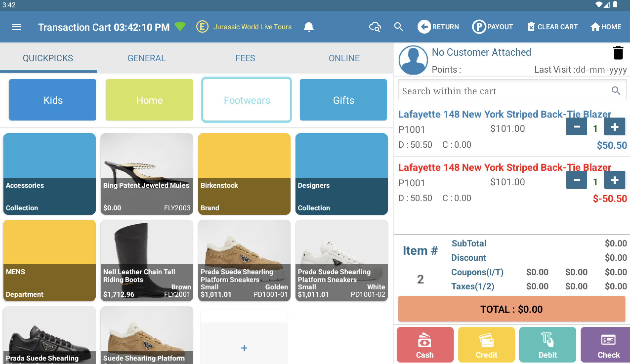
Task: Click the Discount label in summary
Action: coord(469,258)
